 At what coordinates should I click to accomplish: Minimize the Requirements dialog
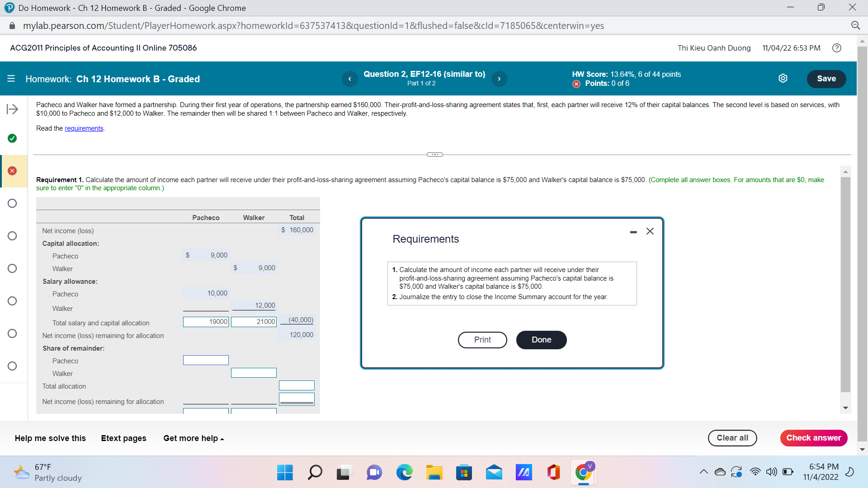pos(633,232)
